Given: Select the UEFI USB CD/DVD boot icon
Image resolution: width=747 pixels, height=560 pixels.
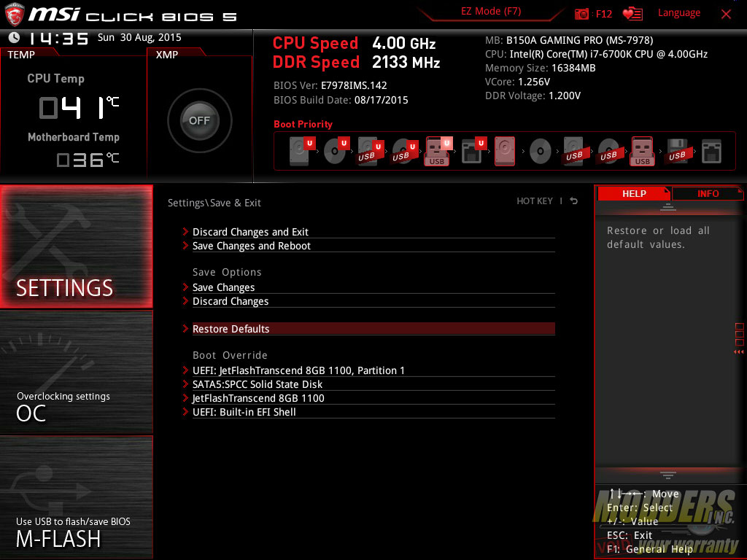Looking at the screenshot, I should pyautogui.click(x=405, y=150).
